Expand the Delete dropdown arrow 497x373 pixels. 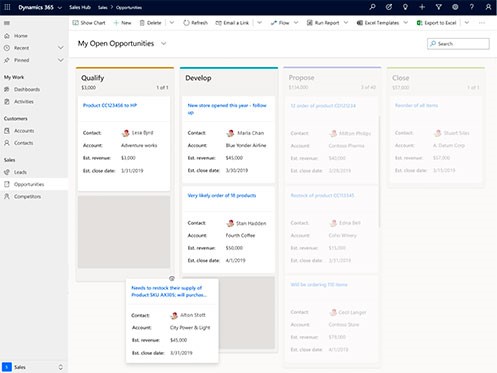172,23
